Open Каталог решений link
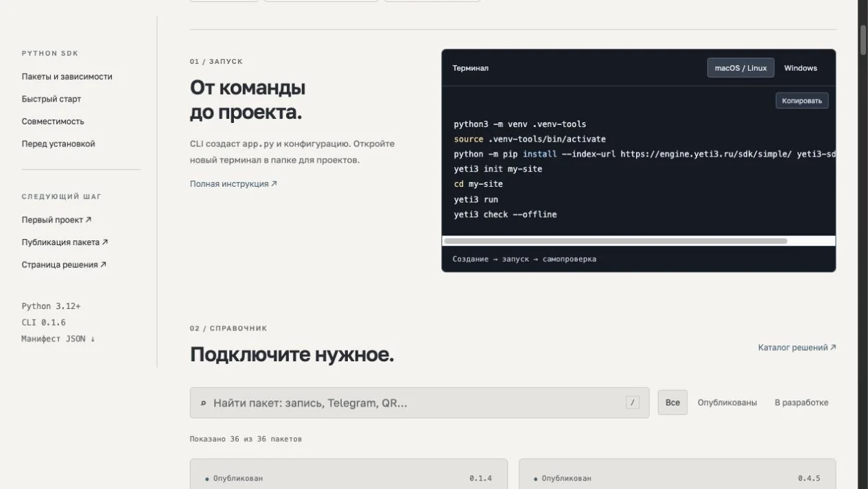 click(797, 348)
